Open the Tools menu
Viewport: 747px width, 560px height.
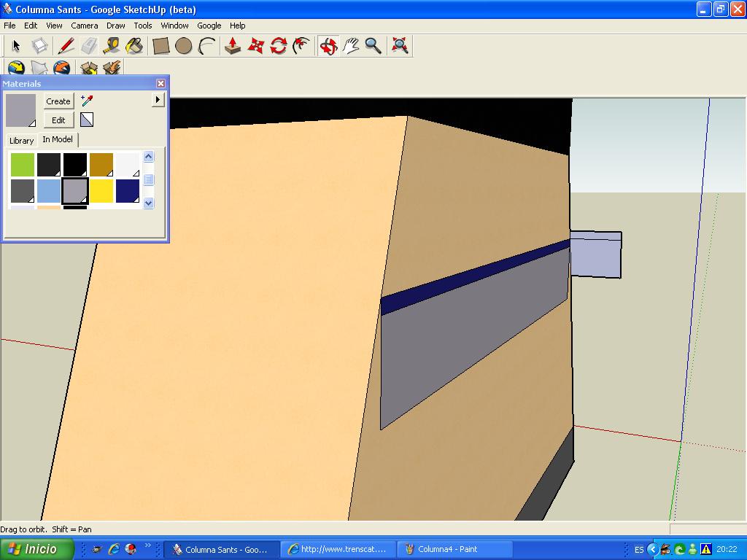(143, 26)
